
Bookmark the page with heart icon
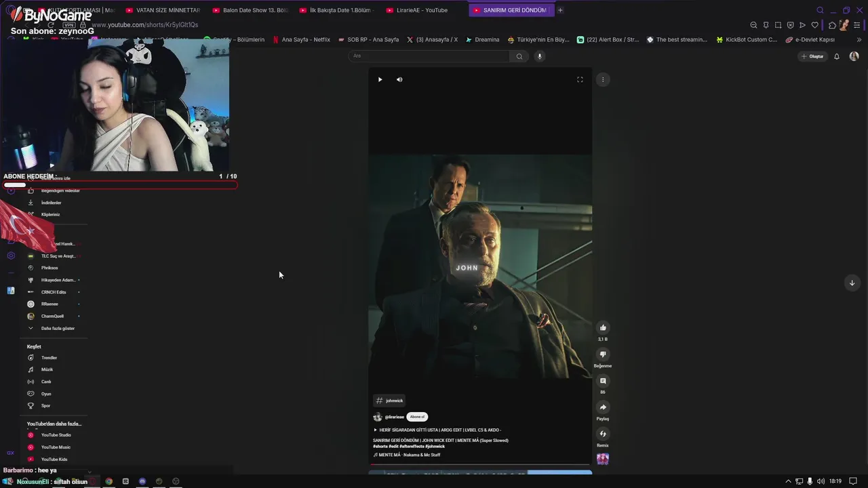click(x=815, y=25)
